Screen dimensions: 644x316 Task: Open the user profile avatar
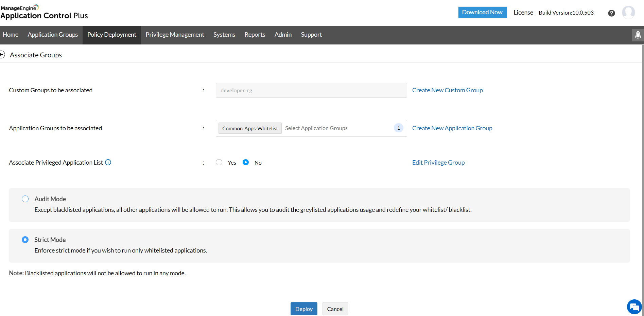click(628, 13)
